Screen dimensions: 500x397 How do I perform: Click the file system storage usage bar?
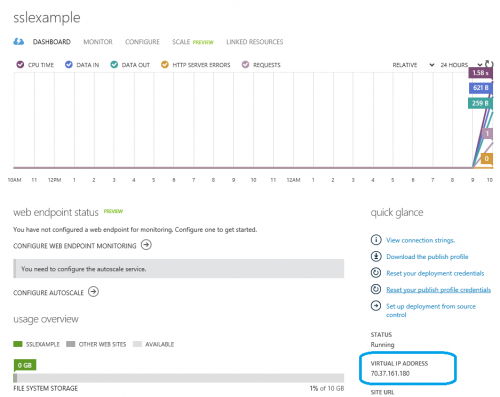(179, 378)
